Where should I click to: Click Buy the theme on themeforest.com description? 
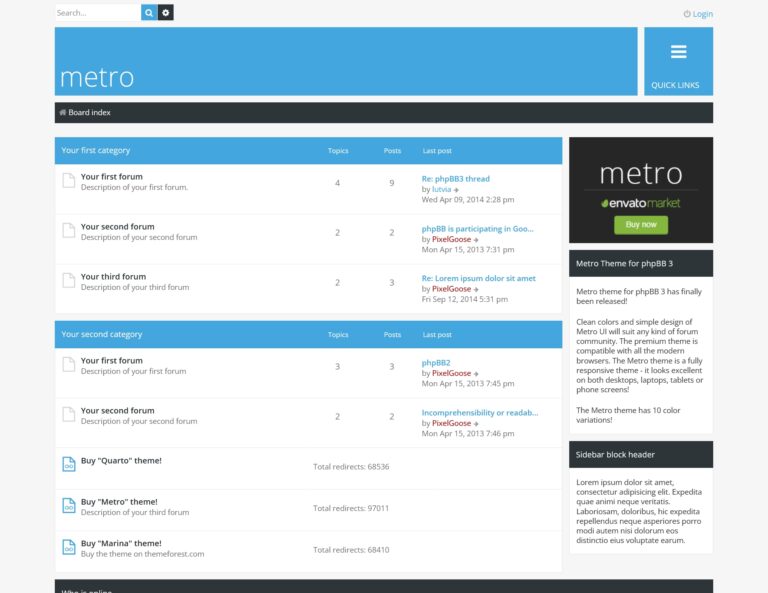[143, 554]
